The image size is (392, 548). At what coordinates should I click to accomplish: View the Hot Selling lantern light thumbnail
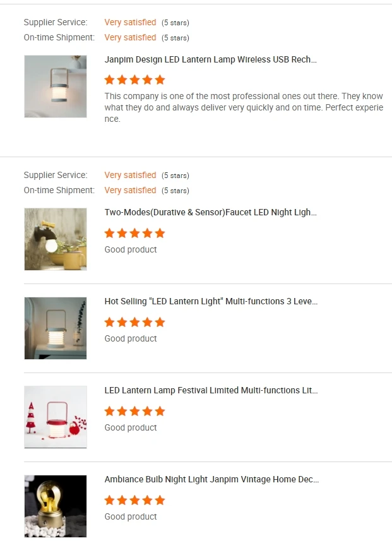(x=56, y=328)
